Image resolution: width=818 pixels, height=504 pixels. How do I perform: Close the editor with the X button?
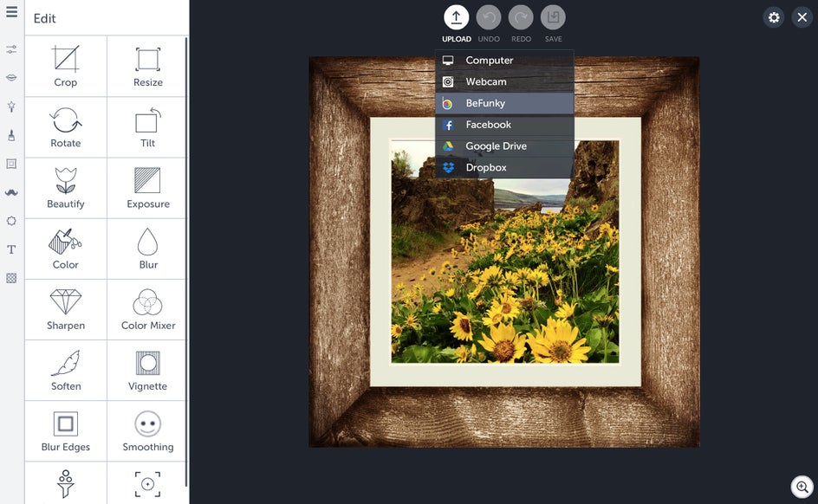click(x=802, y=17)
